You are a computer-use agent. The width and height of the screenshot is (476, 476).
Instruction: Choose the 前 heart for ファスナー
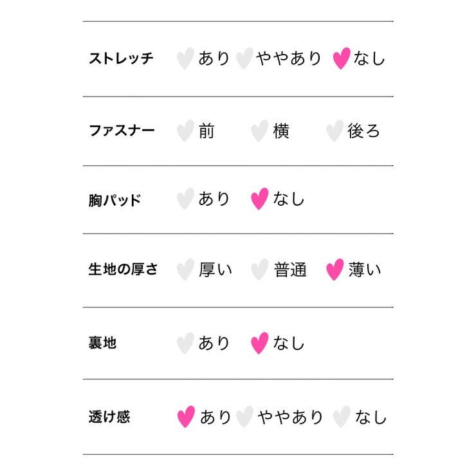pyautogui.click(x=185, y=131)
